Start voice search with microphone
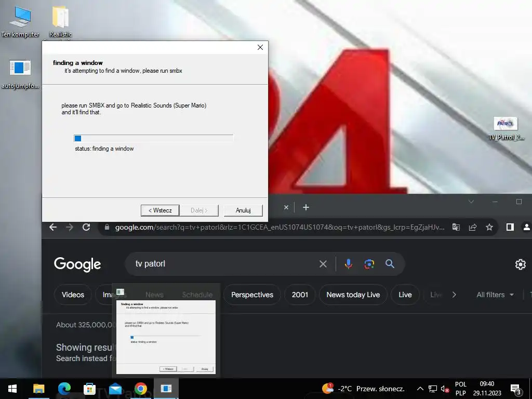532x399 pixels. tap(349, 263)
